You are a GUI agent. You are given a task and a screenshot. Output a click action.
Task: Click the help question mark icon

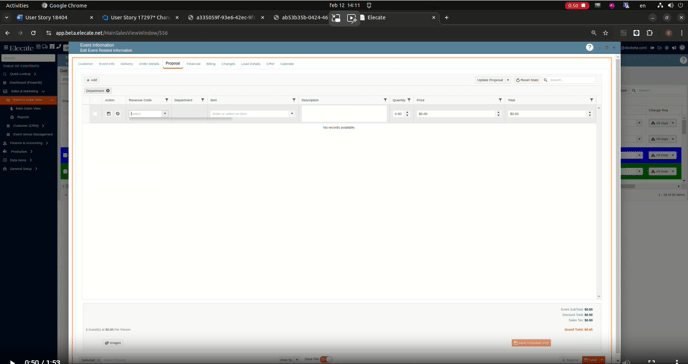(x=590, y=47)
